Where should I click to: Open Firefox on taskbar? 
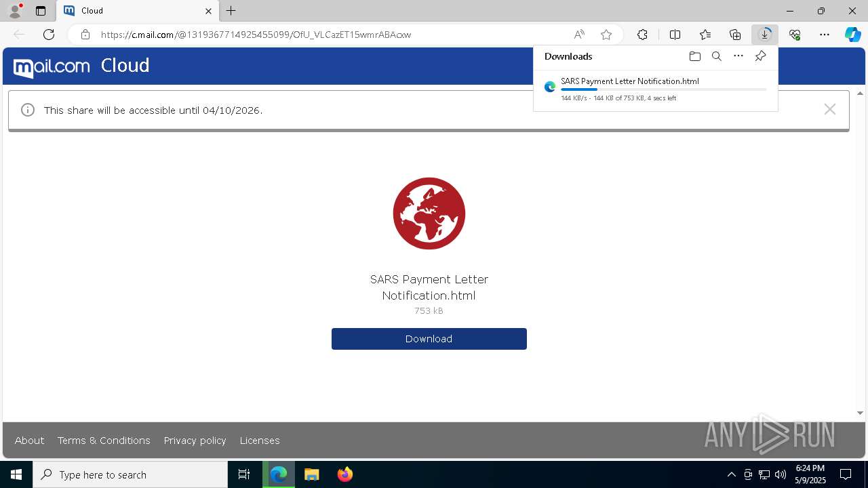pos(345,474)
